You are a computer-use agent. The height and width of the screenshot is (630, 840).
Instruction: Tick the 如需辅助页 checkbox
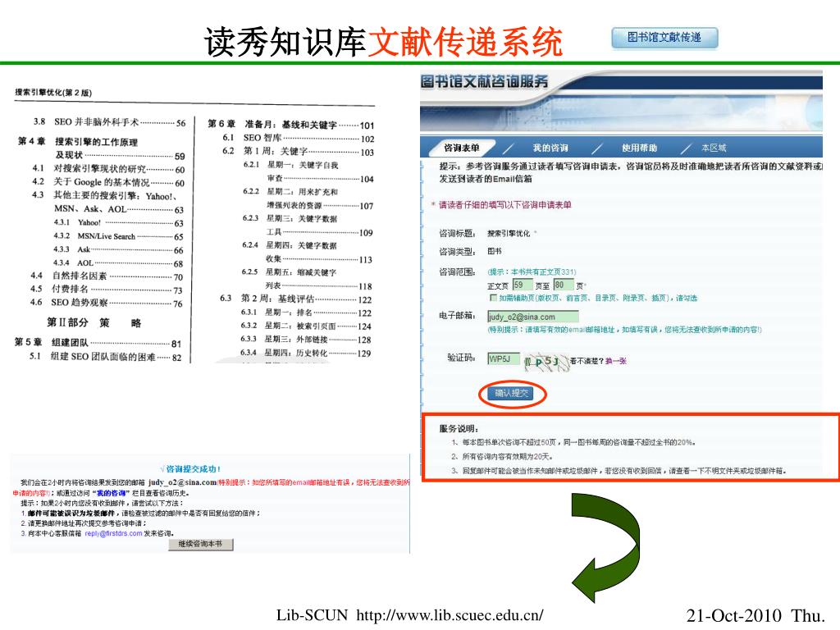pyautogui.click(x=493, y=298)
